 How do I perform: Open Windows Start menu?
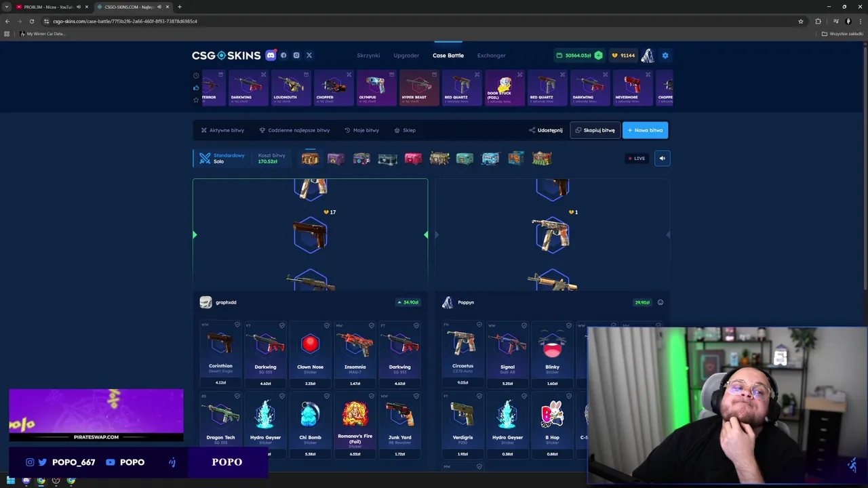tap(11, 481)
